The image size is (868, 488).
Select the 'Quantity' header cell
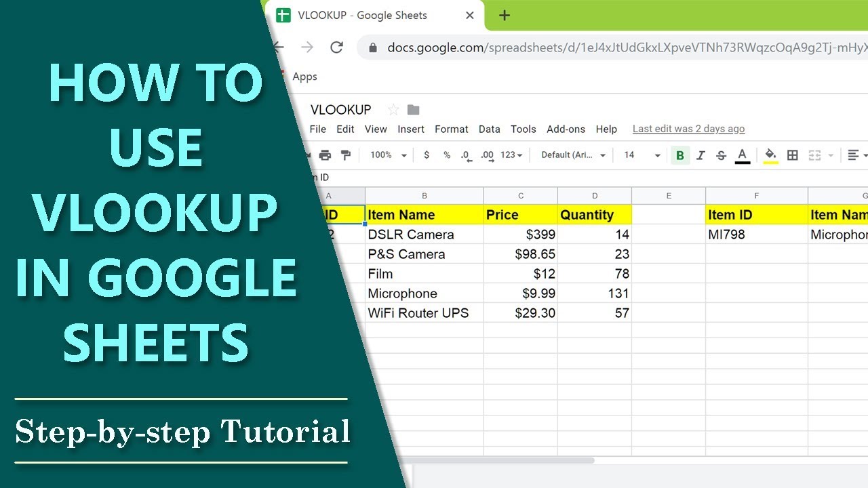(595, 215)
